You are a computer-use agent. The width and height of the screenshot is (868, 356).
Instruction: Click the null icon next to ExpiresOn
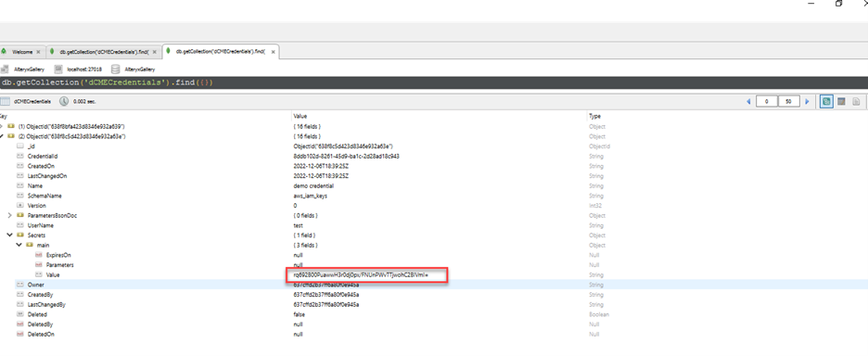point(39,255)
